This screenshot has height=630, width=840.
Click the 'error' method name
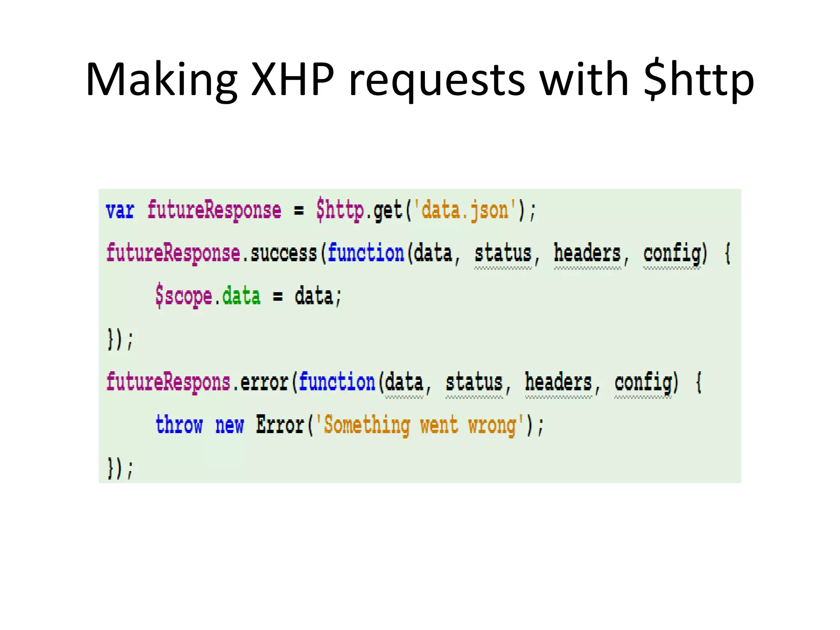[264, 383]
